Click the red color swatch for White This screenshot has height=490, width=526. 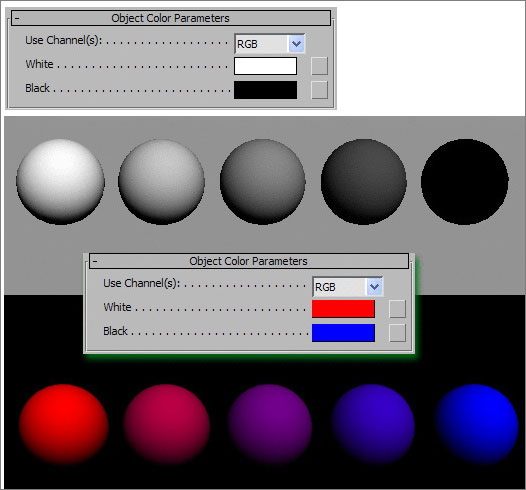343,309
